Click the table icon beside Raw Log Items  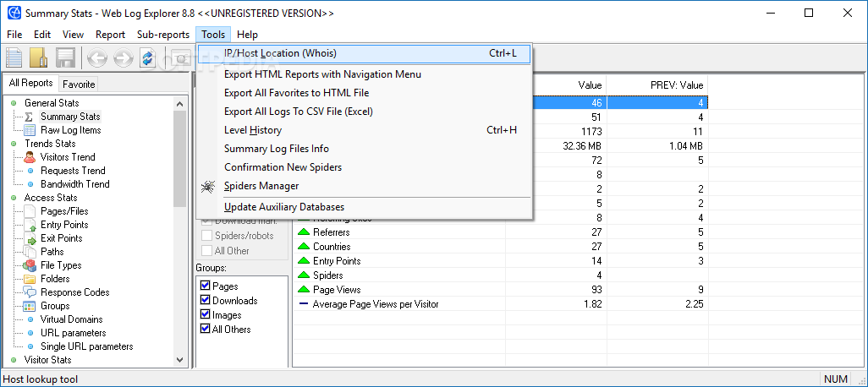click(30, 130)
